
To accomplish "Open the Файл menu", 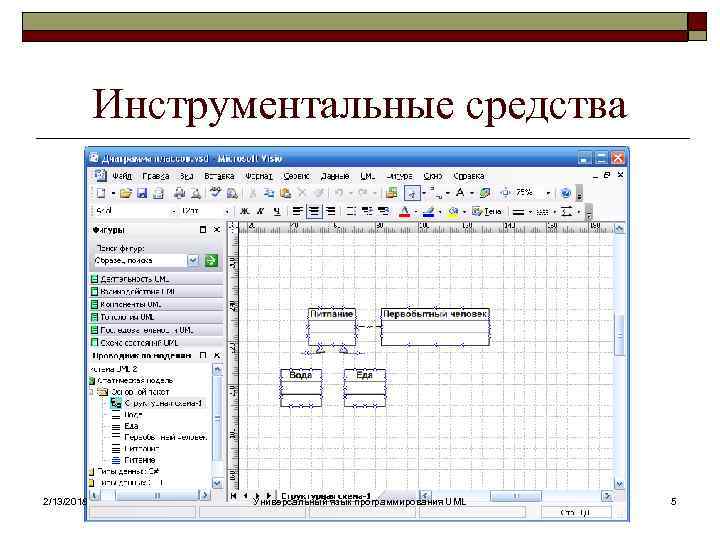I will 122,176.
